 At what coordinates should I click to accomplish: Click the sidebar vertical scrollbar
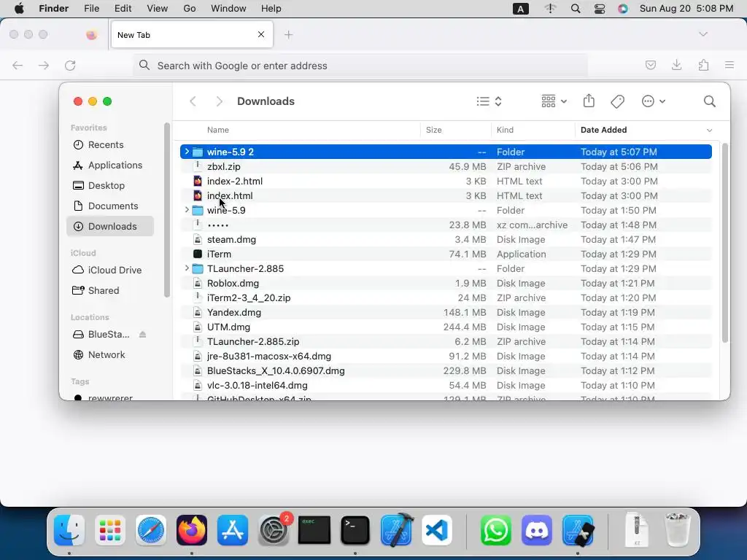(167, 209)
